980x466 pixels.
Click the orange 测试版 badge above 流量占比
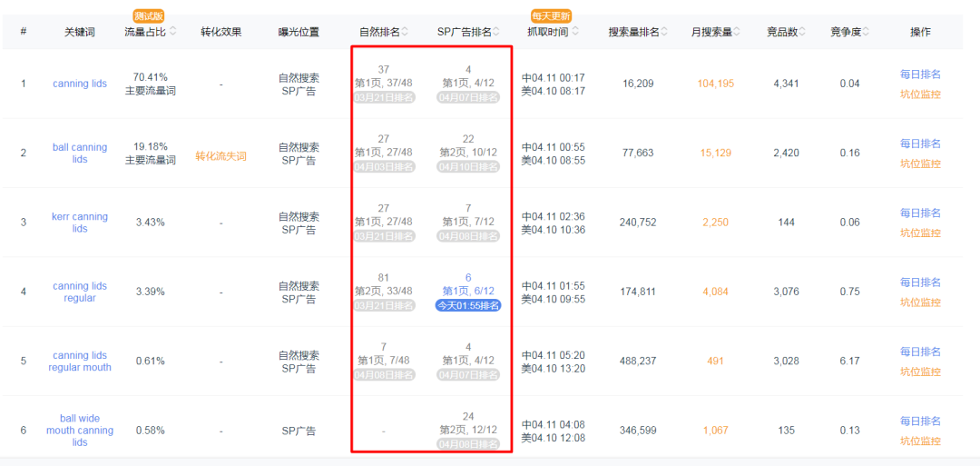[148, 15]
